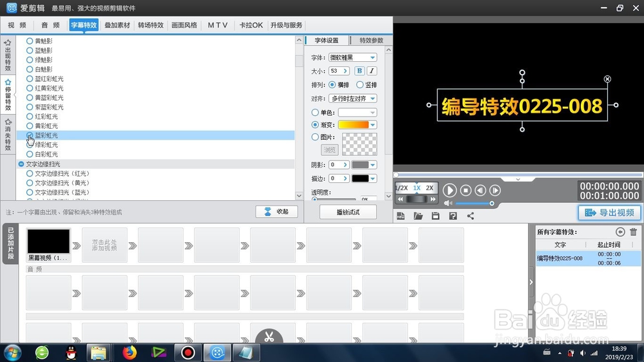
Task: Click the Windows Start button
Action: tap(12, 352)
